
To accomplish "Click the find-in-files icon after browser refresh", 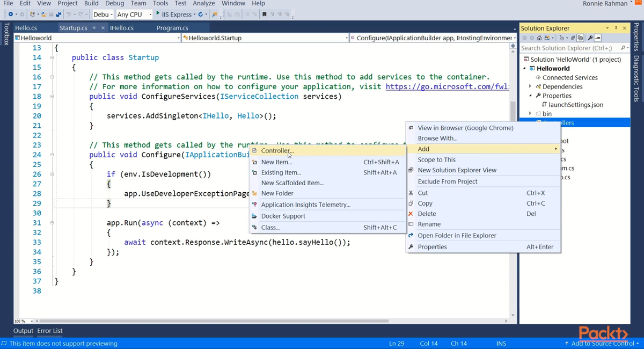I will click(215, 14).
